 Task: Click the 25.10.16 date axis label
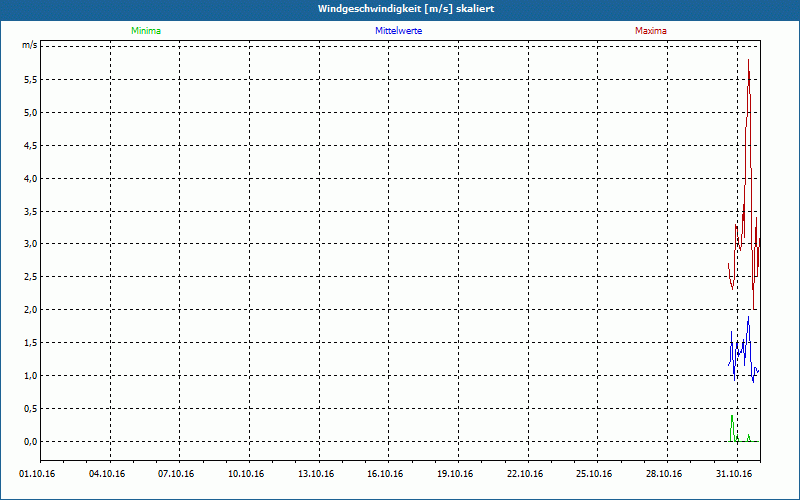595,474
